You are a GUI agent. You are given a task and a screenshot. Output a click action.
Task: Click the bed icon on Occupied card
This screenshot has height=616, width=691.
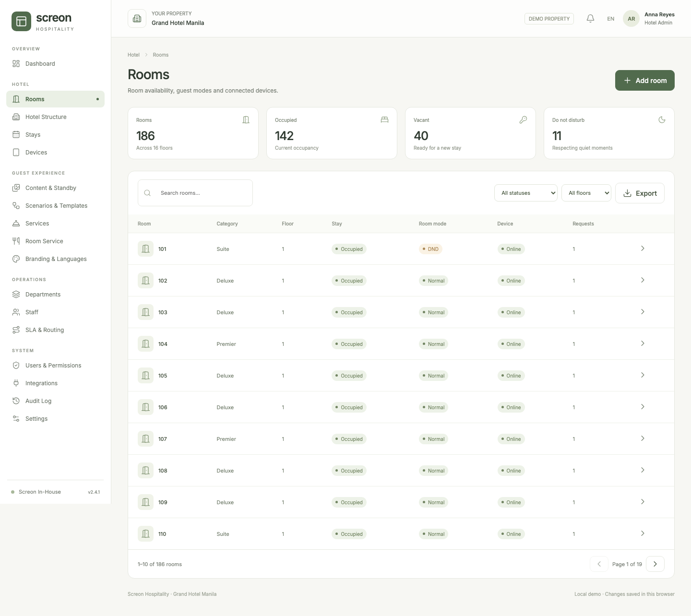tap(384, 120)
